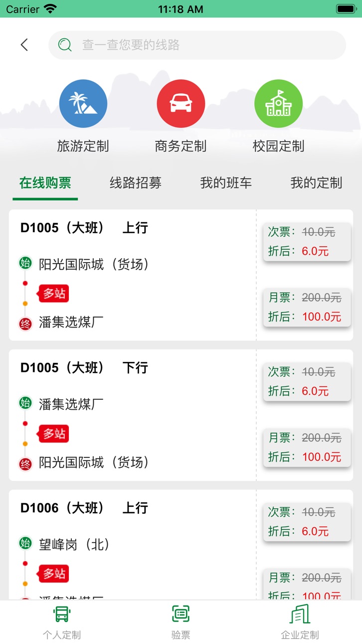Open 验票 ticket scan icon
Viewport: 362px width, 644px height.
tap(181, 614)
